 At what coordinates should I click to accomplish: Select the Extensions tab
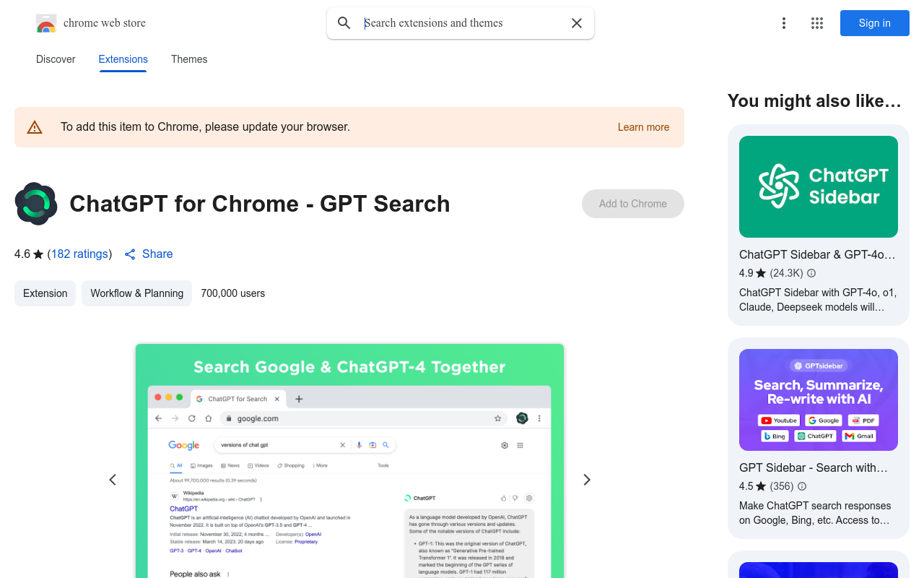[x=123, y=59]
